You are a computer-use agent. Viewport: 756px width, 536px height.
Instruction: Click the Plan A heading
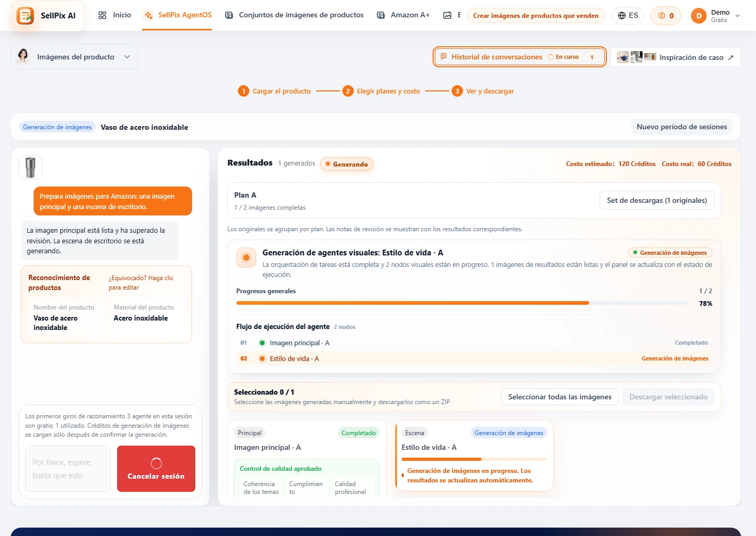click(245, 195)
